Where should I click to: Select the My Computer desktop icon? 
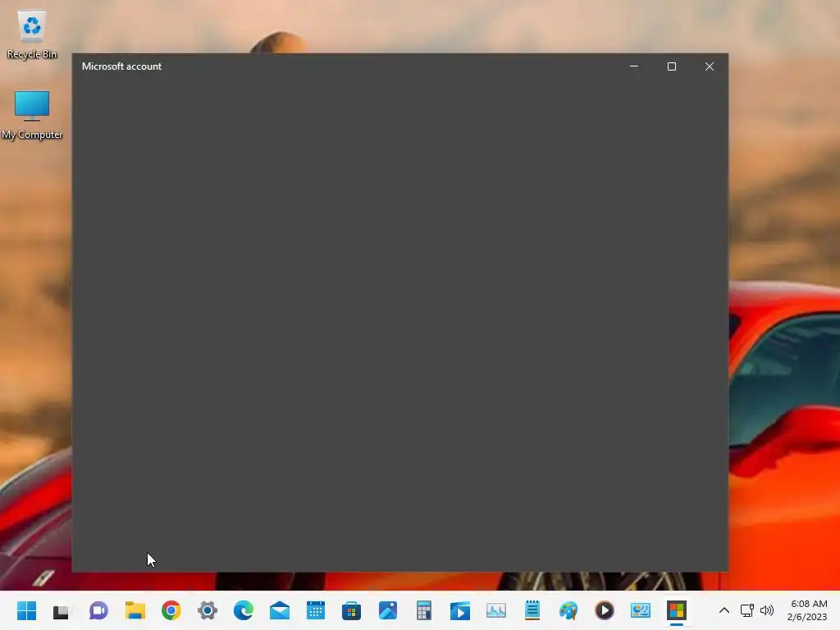click(x=32, y=115)
